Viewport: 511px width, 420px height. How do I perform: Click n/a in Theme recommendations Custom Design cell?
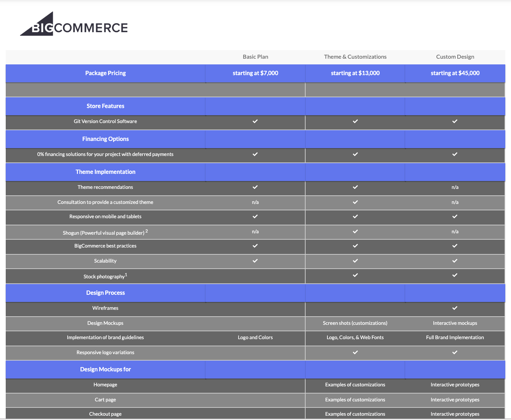[455, 187]
